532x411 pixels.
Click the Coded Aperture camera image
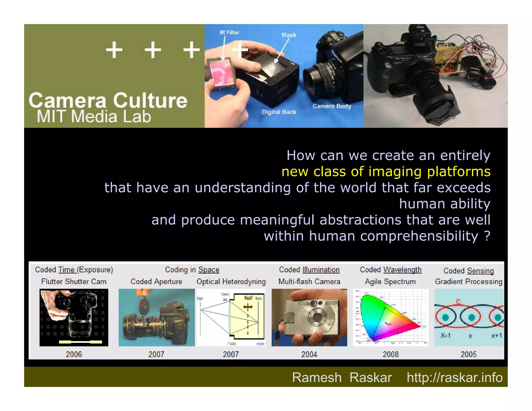pyautogui.click(x=156, y=317)
